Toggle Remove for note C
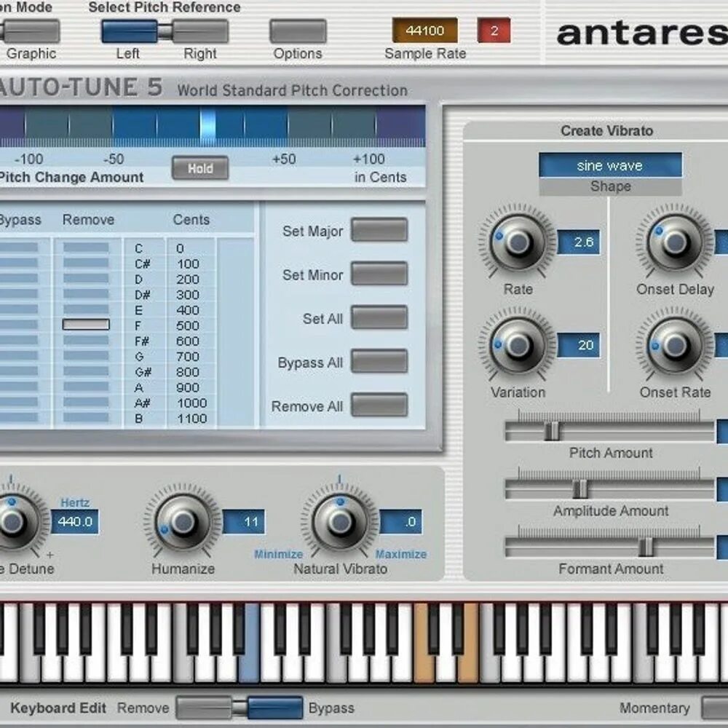The height and width of the screenshot is (728, 728). [x=86, y=248]
